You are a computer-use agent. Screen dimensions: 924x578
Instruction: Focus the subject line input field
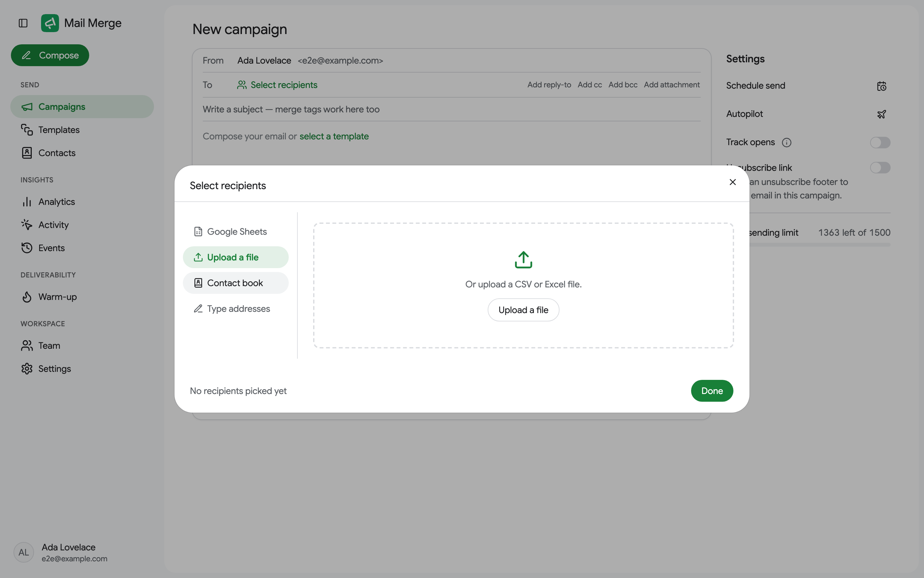451,109
